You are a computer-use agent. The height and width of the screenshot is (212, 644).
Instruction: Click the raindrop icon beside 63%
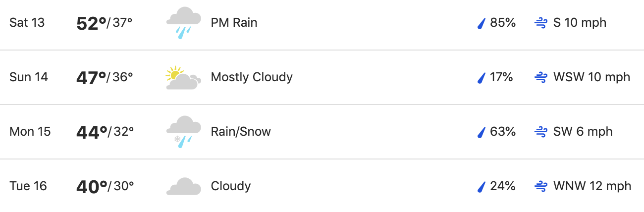pos(481,132)
